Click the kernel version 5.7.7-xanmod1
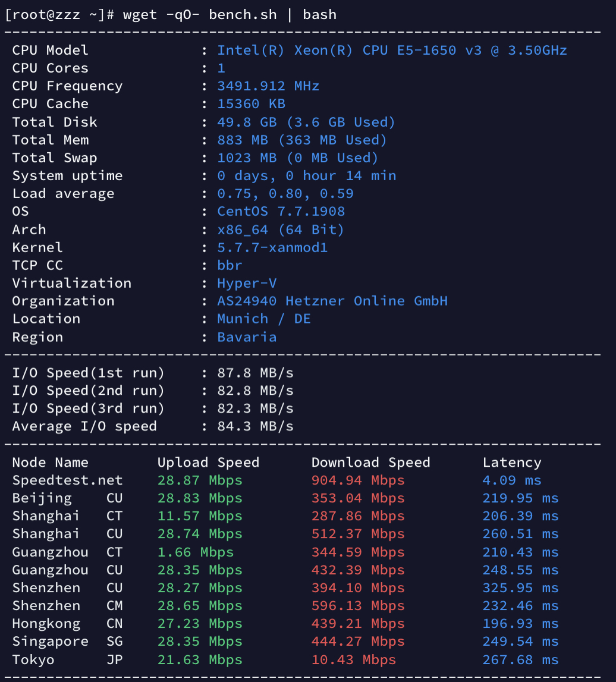The width and height of the screenshot is (616, 682). pos(272,247)
